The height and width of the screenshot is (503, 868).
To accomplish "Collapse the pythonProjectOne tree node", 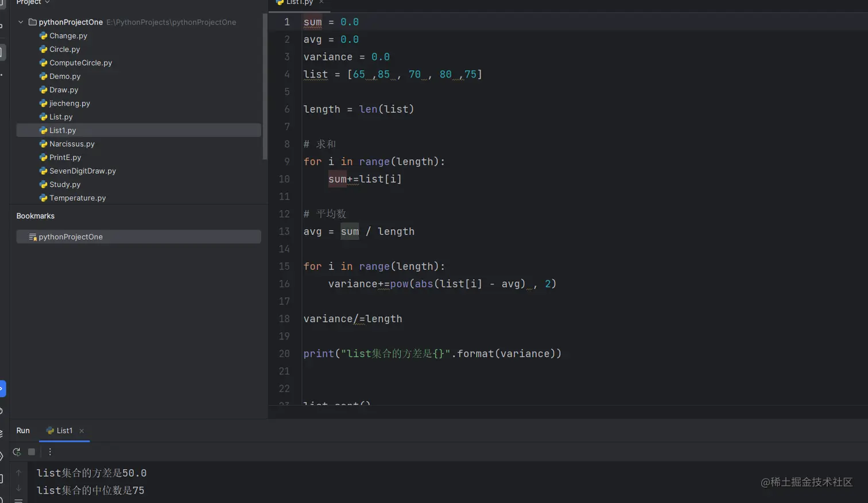I will click(x=21, y=22).
